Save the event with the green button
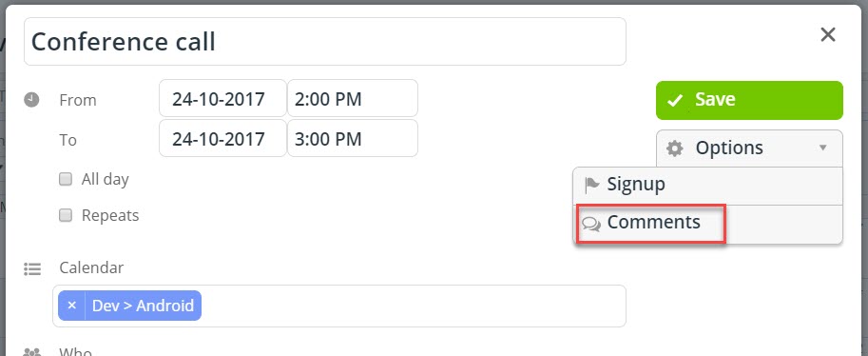The width and height of the screenshot is (868, 356). tap(749, 100)
